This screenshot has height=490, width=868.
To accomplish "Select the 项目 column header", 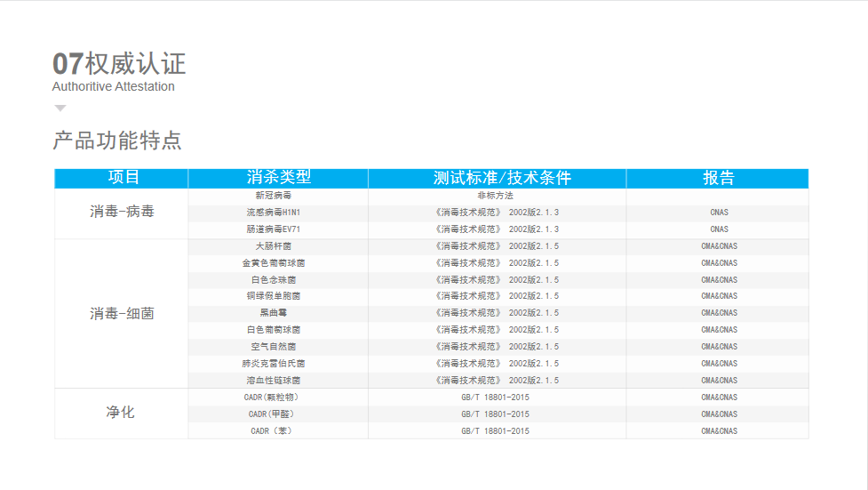I will 123,178.
